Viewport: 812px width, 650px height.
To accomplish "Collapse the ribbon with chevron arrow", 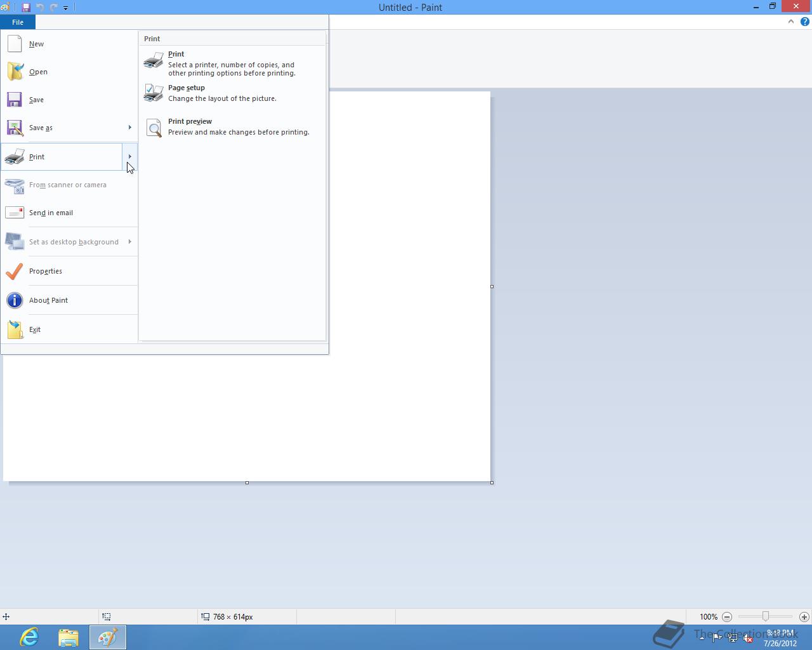I will pos(790,22).
